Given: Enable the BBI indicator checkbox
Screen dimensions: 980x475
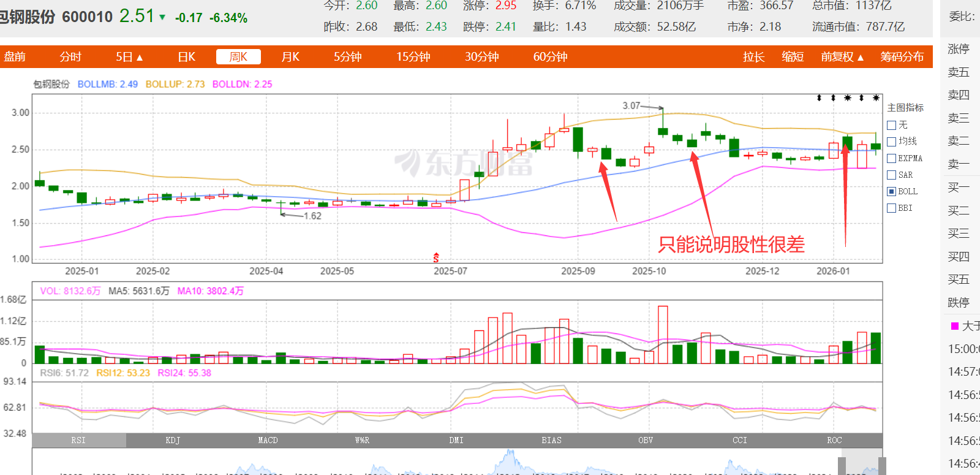Looking at the screenshot, I should tap(892, 208).
